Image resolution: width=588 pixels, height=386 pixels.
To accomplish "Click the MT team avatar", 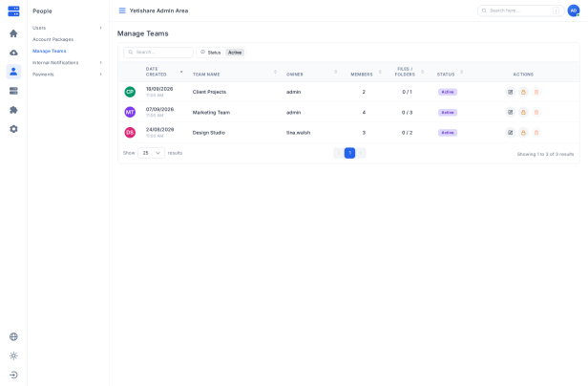I will (x=130, y=112).
